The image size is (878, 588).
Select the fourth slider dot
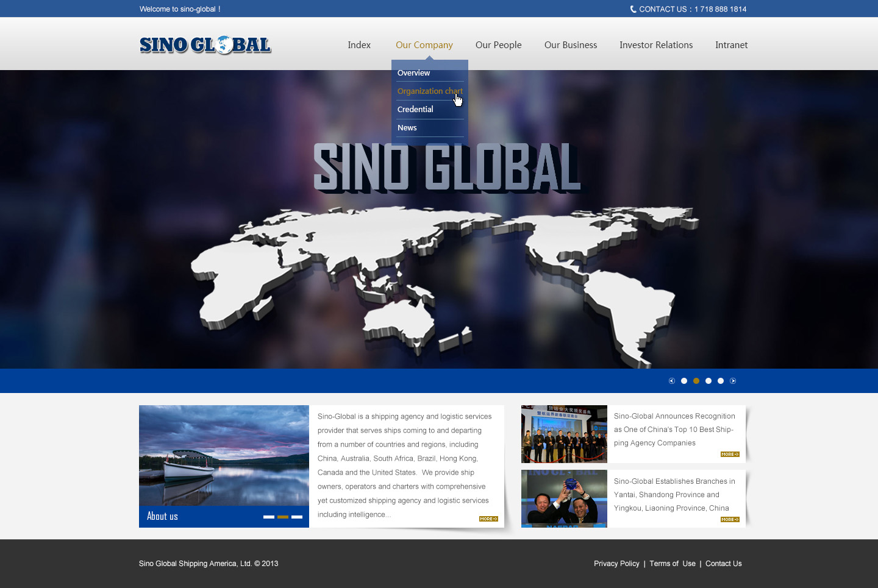coord(721,381)
